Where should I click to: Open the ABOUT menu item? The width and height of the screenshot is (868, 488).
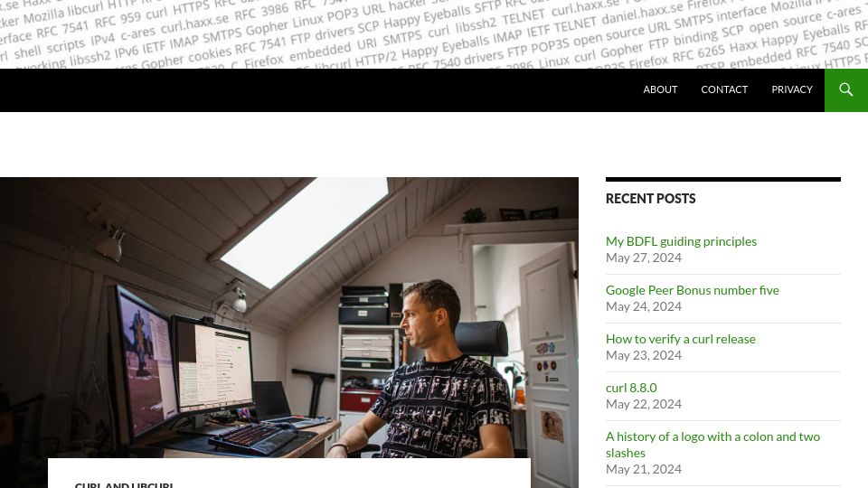tap(660, 89)
